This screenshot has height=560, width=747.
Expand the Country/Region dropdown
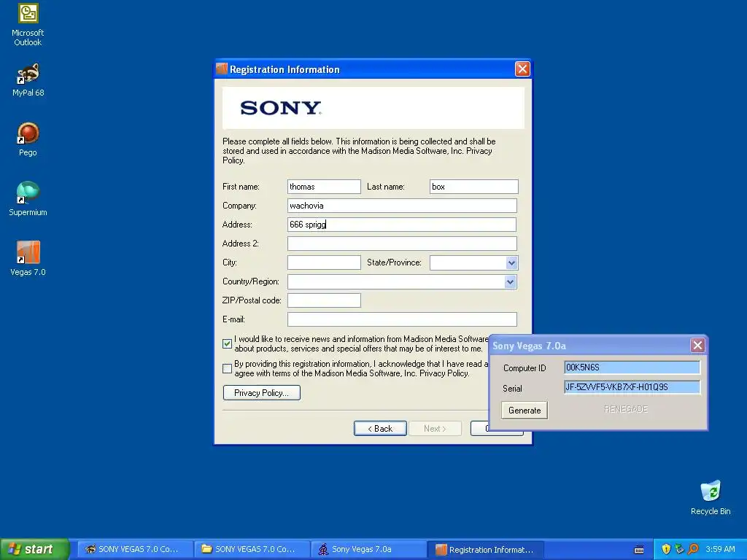(x=510, y=281)
